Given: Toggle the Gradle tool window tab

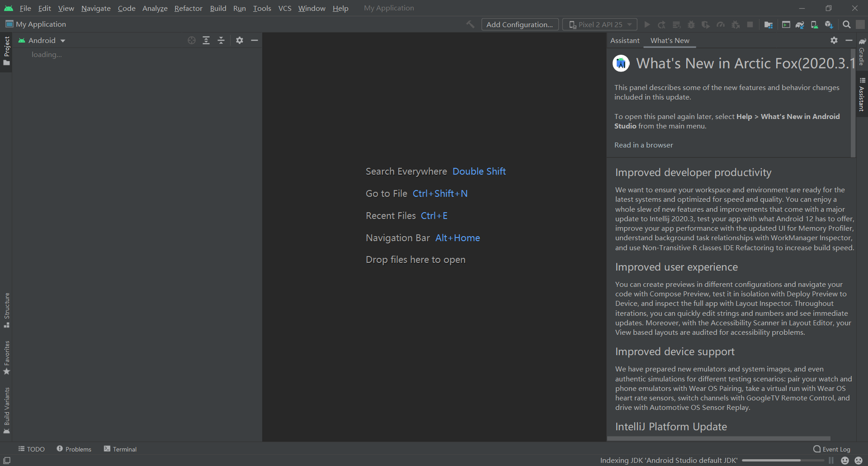Looking at the screenshot, I should click(862, 52).
